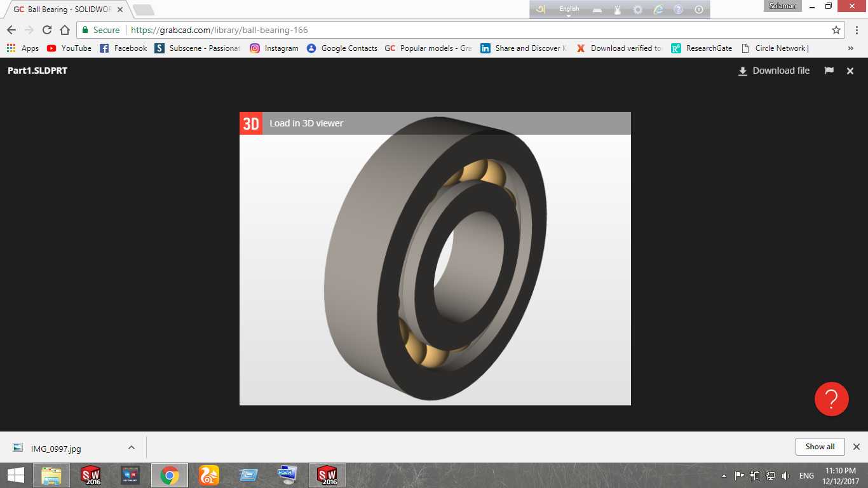Click the green secure padlock icon

tap(85, 30)
